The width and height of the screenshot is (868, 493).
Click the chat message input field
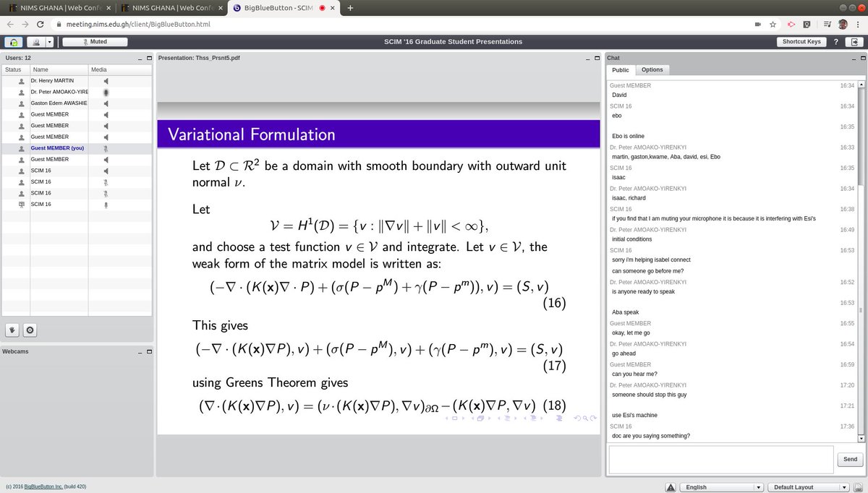coord(721,460)
